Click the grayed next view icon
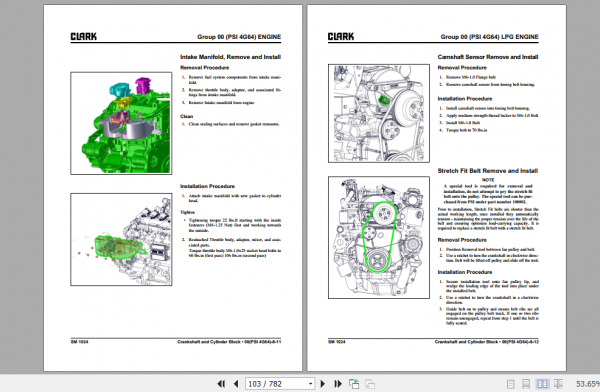 (370, 384)
